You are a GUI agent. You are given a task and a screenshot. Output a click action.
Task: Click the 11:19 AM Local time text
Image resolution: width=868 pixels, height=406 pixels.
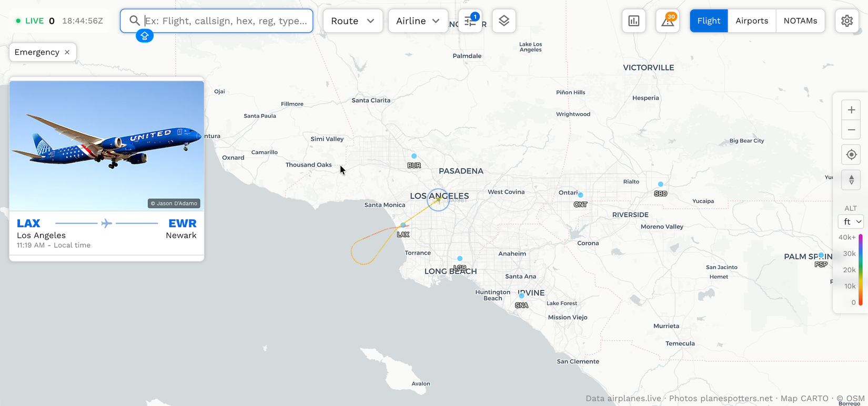coord(54,245)
